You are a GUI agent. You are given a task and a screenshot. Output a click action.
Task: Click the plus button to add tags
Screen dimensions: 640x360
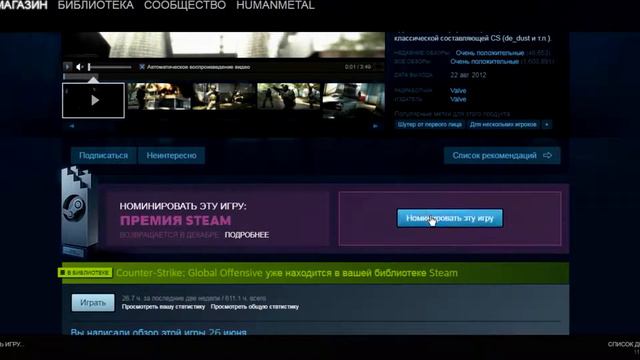(547, 124)
